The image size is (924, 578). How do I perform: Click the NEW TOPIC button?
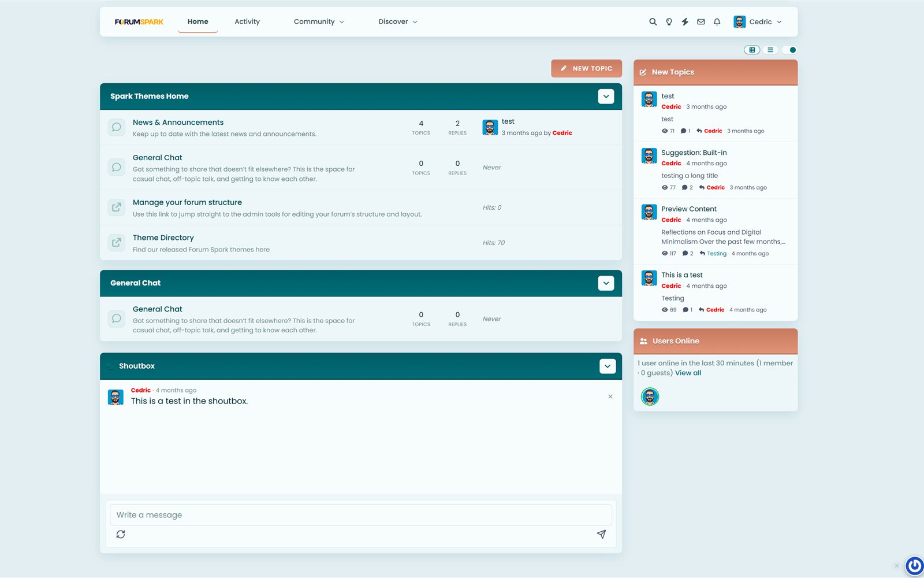[x=586, y=68]
